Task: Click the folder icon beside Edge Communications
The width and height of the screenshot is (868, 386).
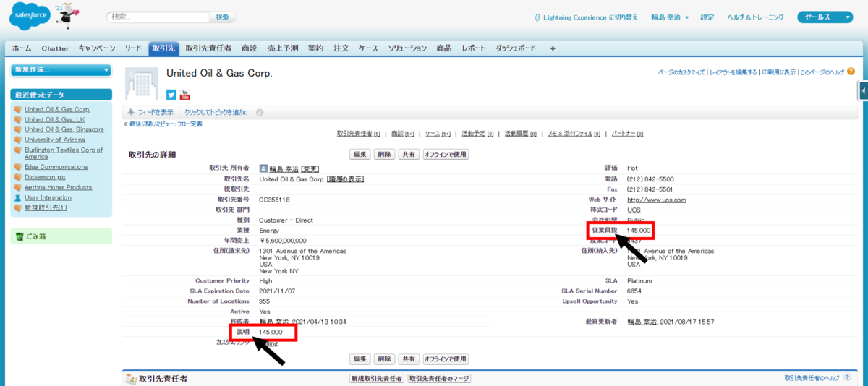Action: [x=17, y=167]
